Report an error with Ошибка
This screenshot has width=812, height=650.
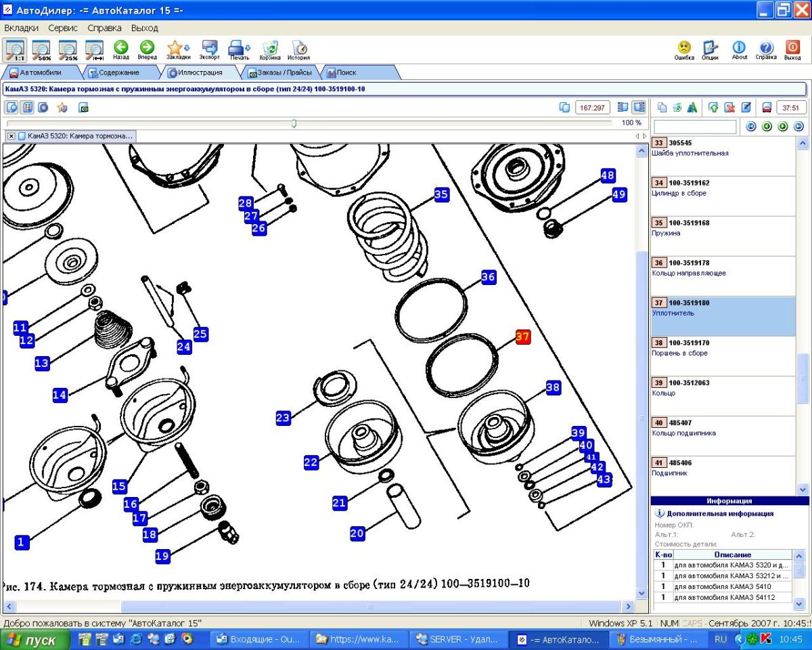tap(684, 49)
